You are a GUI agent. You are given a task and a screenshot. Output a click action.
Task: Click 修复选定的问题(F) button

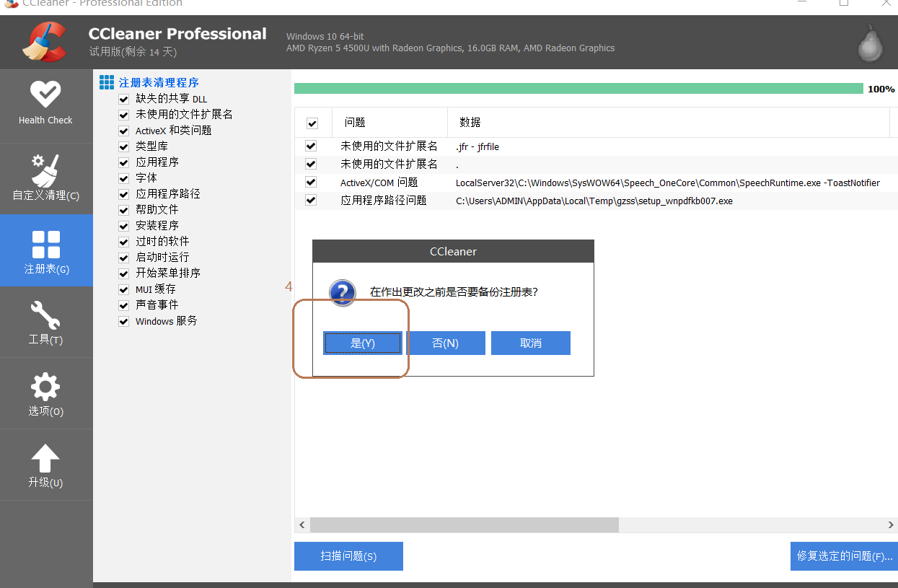point(844,556)
